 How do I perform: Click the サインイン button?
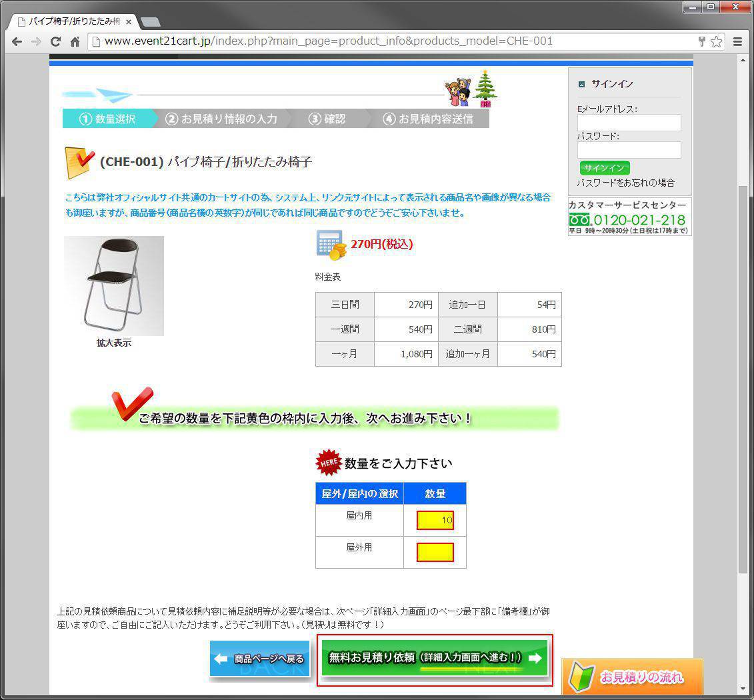pyautogui.click(x=604, y=168)
